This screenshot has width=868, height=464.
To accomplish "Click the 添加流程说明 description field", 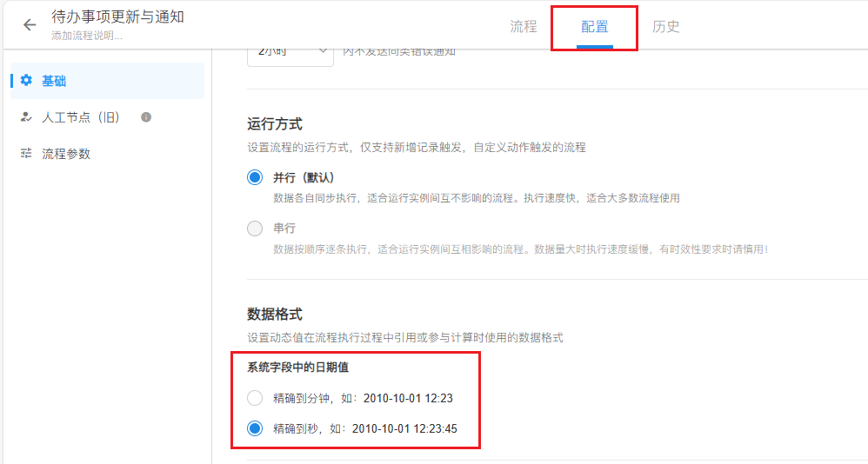I will click(87, 36).
